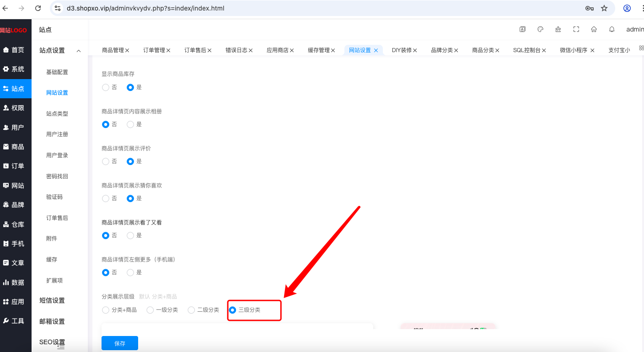Click the clear cache broom icon
Viewport: 644px width, 352px height.
tap(558, 29)
